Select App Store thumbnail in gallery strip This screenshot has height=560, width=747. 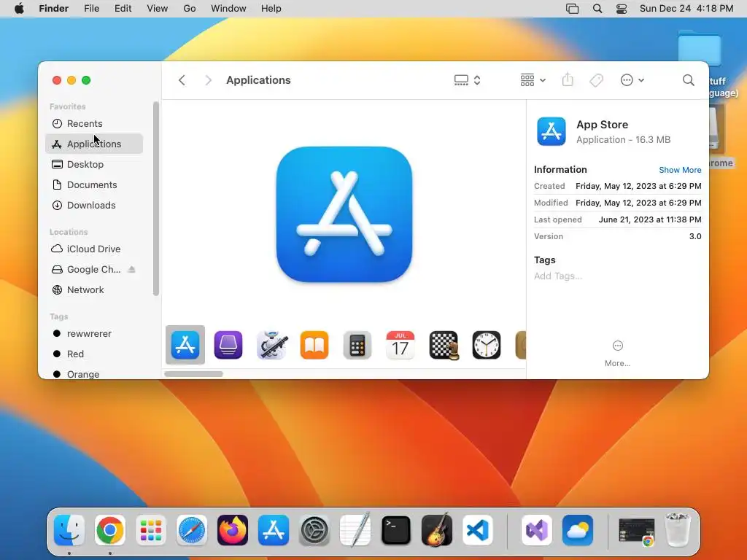[x=185, y=345]
